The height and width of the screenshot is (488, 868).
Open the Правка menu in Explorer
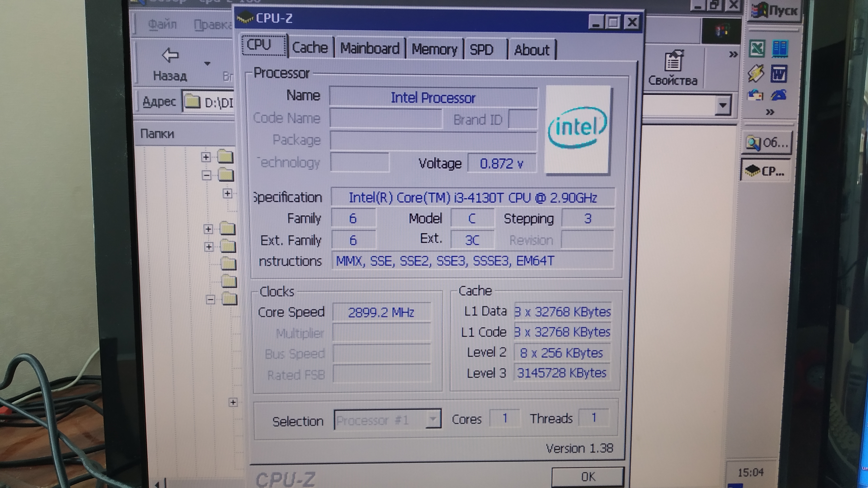tap(213, 25)
